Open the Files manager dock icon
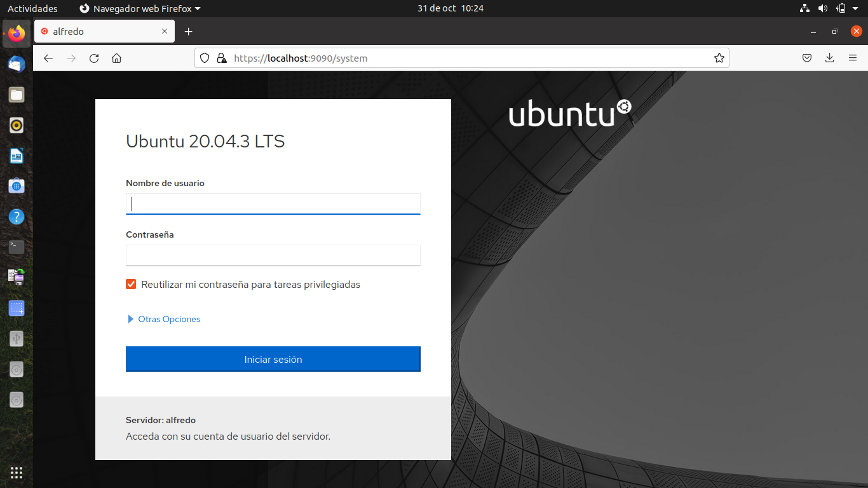This screenshot has height=488, width=868. pos(17,95)
